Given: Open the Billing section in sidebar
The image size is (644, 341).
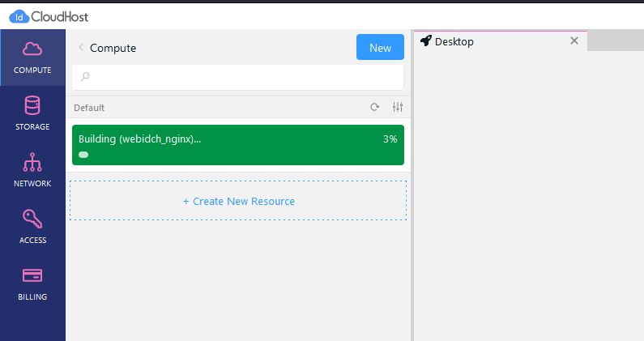Looking at the screenshot, I should (x=32, y=283).
